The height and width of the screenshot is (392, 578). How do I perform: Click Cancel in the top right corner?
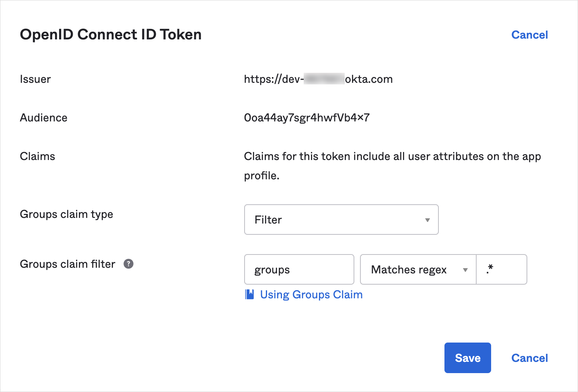(x=529, y=35)
